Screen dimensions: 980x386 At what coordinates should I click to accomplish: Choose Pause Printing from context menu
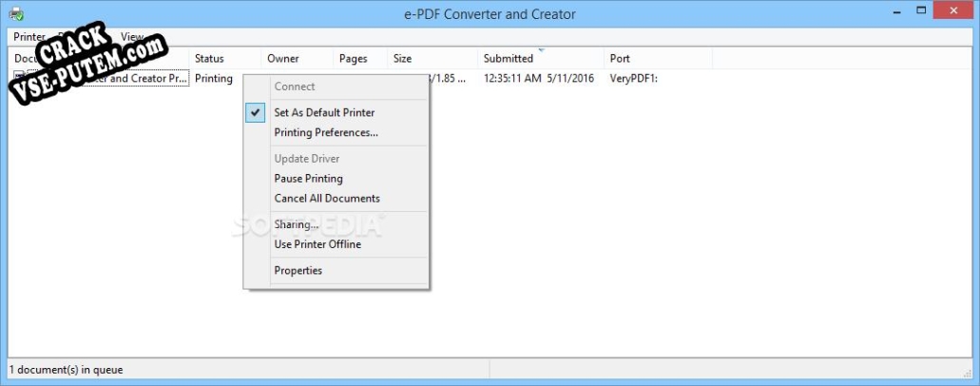coord(308,179)
